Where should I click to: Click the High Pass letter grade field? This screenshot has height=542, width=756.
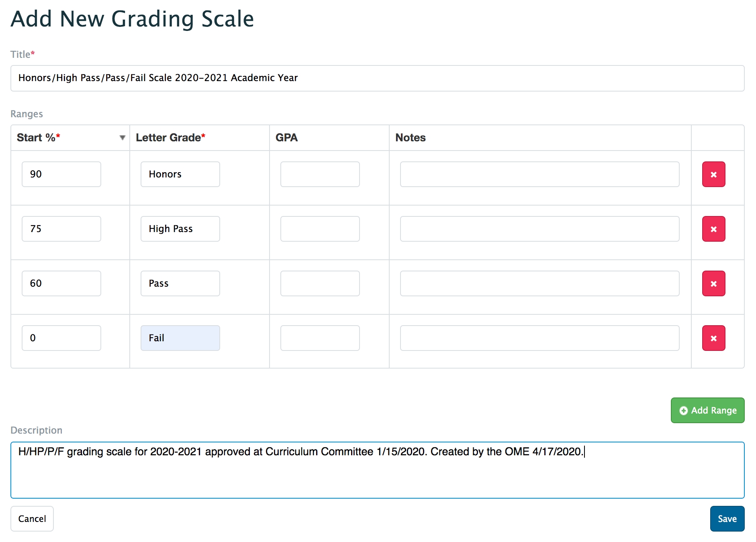[x=180, y=229]
